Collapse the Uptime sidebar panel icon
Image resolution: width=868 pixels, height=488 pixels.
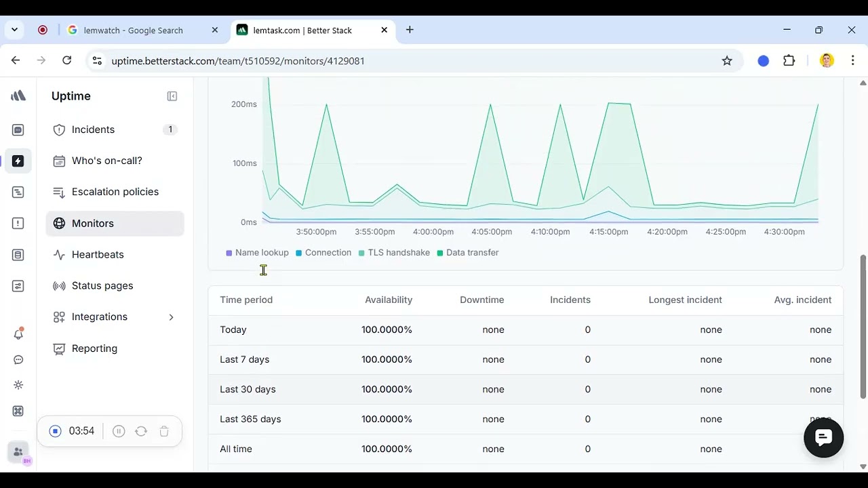[172, 96]
